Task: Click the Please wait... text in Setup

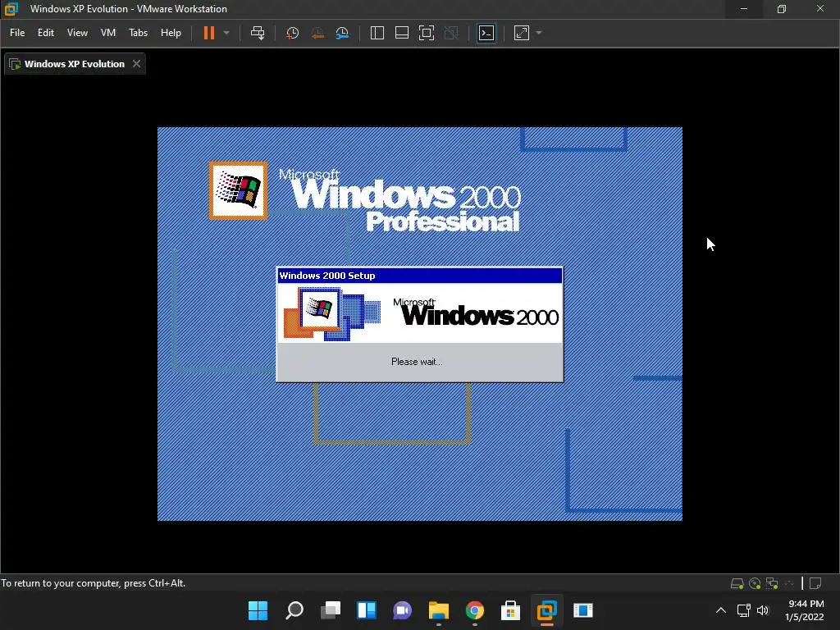Action: pos(417,362)
